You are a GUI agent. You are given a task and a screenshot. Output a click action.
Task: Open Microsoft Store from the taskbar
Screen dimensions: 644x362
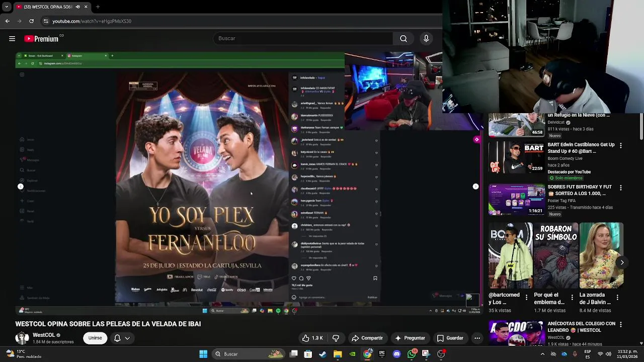(308, 354)
